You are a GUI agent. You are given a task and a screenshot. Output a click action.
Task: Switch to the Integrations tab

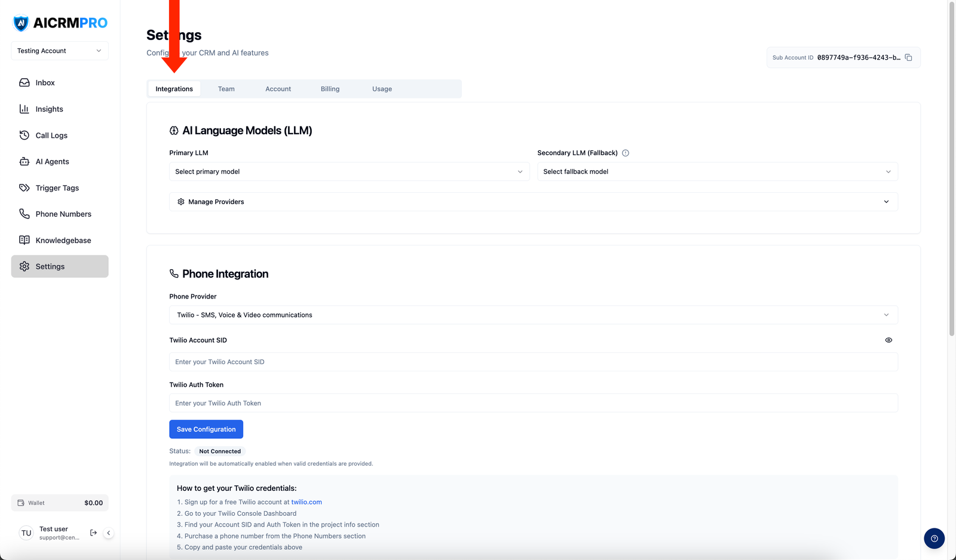[x=174, y=89]
